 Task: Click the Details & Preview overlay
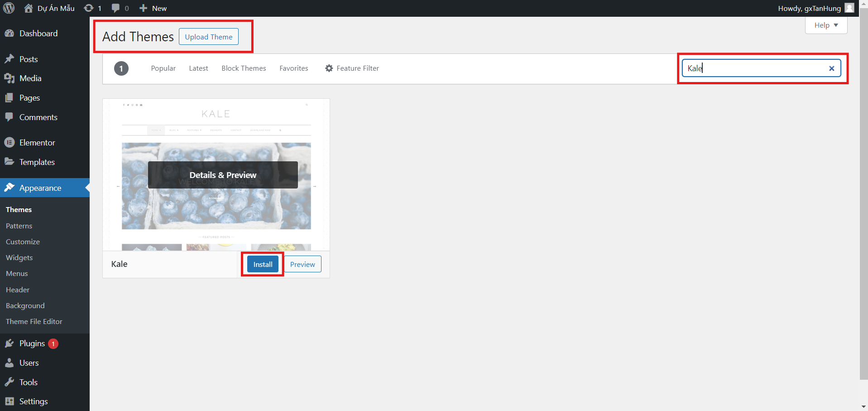pyautogui.click(x=223, y=175)
